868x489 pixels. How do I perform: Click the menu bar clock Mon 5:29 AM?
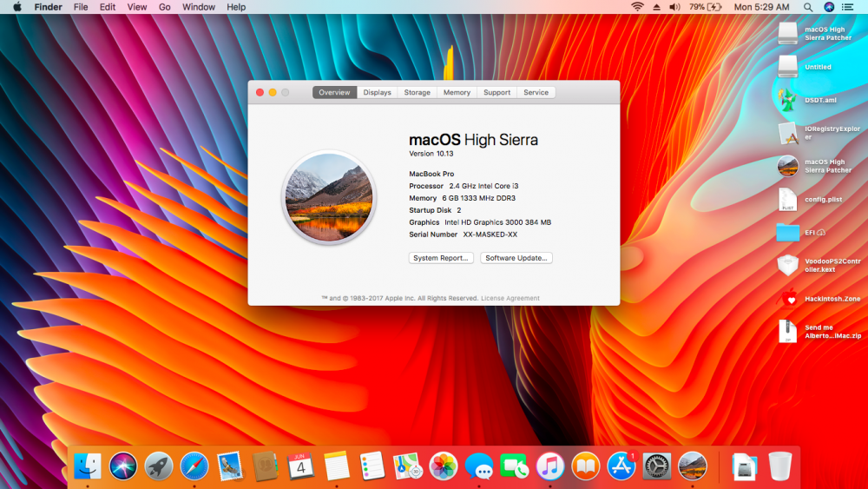pyautogui.click(x=761, y=7)
